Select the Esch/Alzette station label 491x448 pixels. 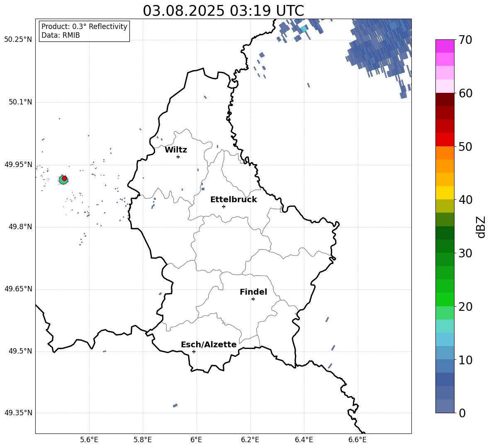point(209,344)
